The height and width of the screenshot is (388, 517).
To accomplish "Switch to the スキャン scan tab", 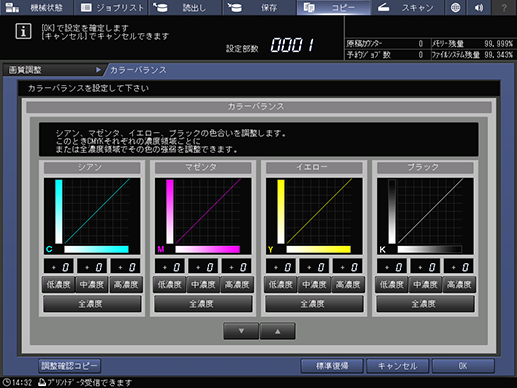I will tap(408, 7).
